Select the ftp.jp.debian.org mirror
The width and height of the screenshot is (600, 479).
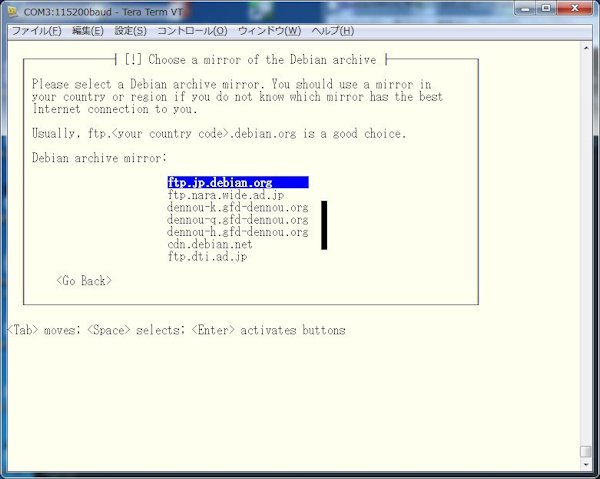[x=238, y=182]
